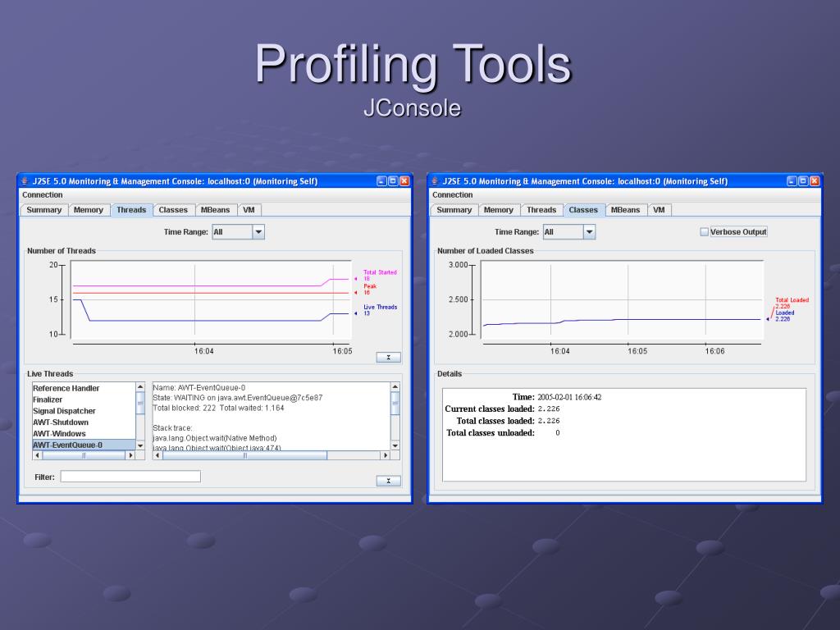Minimize the right console window
This screenshot has height=630, width=840.
click(792, 181)
